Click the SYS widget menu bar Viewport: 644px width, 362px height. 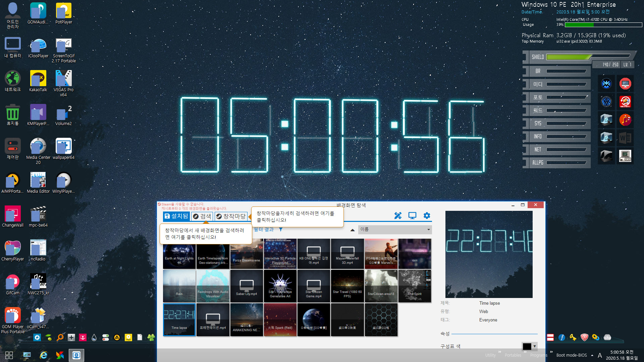click(557, 123)
